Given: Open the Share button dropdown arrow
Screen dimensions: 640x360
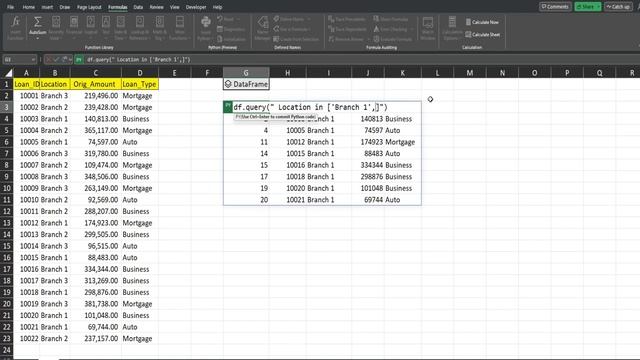Looking at the screenshot, I should click(x=598, y=7).
